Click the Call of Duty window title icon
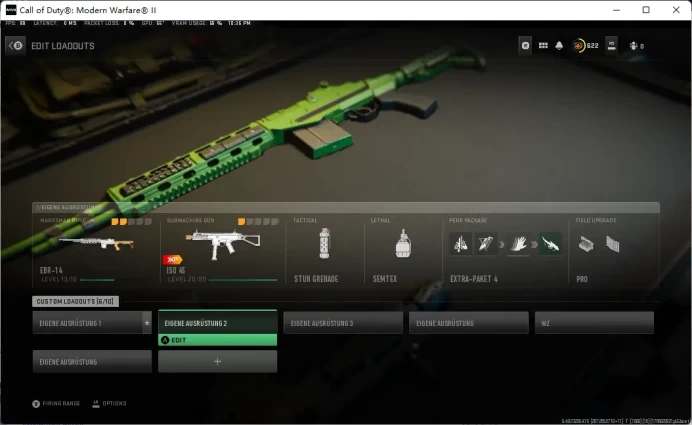Viewport: 692px width, 425px height. tap(11, 10)
